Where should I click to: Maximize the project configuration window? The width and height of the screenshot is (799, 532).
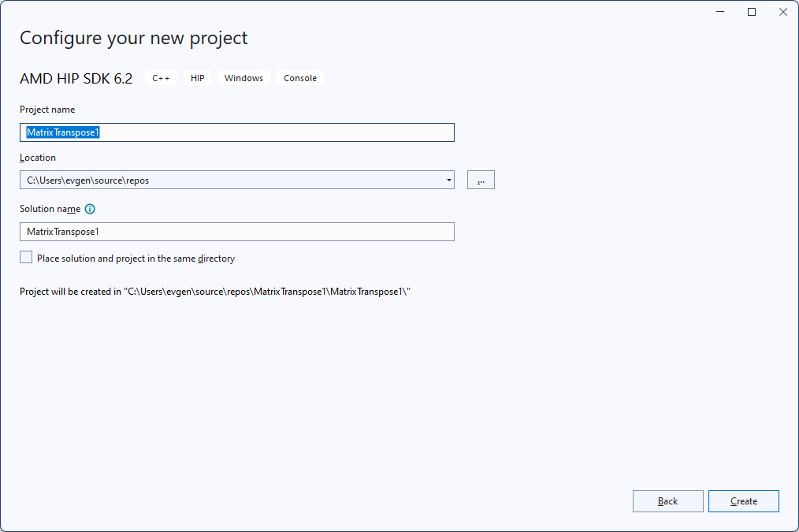[752, 12]
